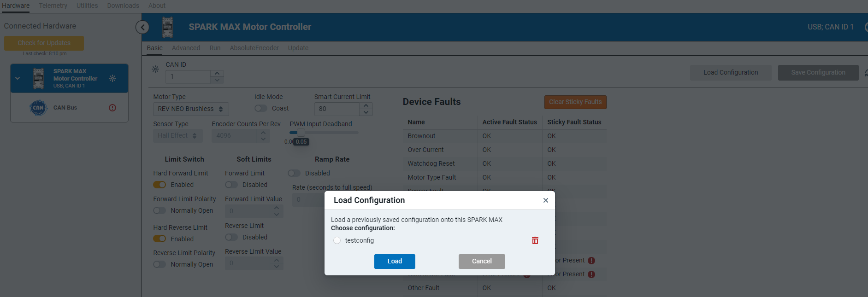Screen dimensions: 868x297
Task: Increase Encoder Counts Per Rev
Action: point(263,133)
